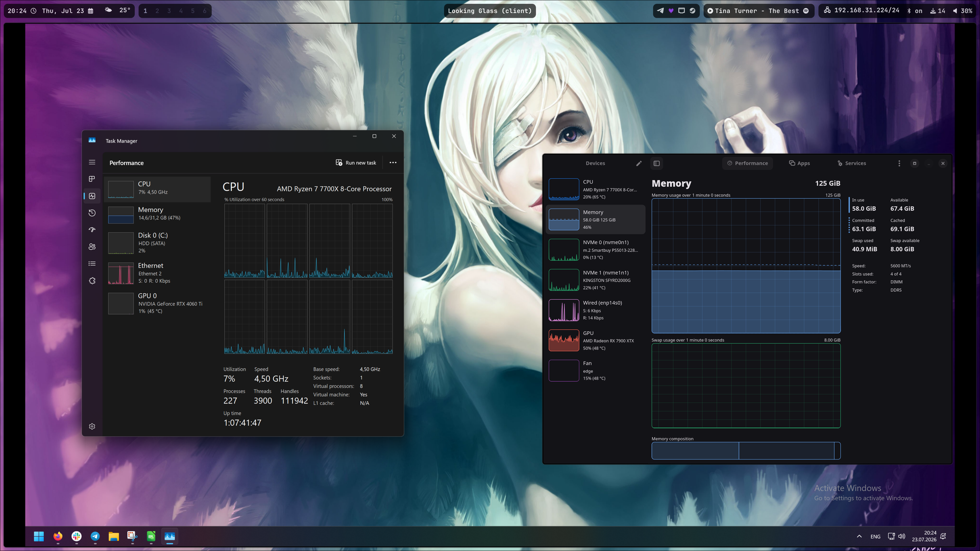Open Startup apps in Task Manager sidebar
Viewport: 980px width, 551px height.
[92, 230]
